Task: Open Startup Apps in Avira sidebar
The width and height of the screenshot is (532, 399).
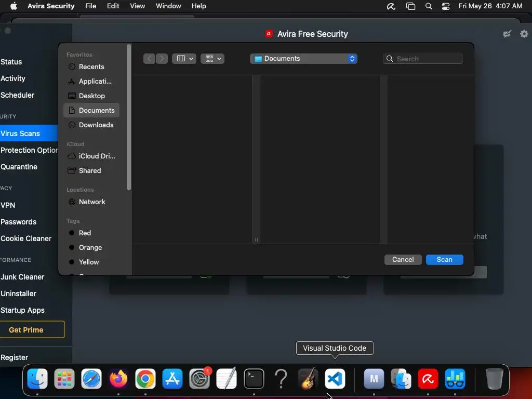Action: 22,310
